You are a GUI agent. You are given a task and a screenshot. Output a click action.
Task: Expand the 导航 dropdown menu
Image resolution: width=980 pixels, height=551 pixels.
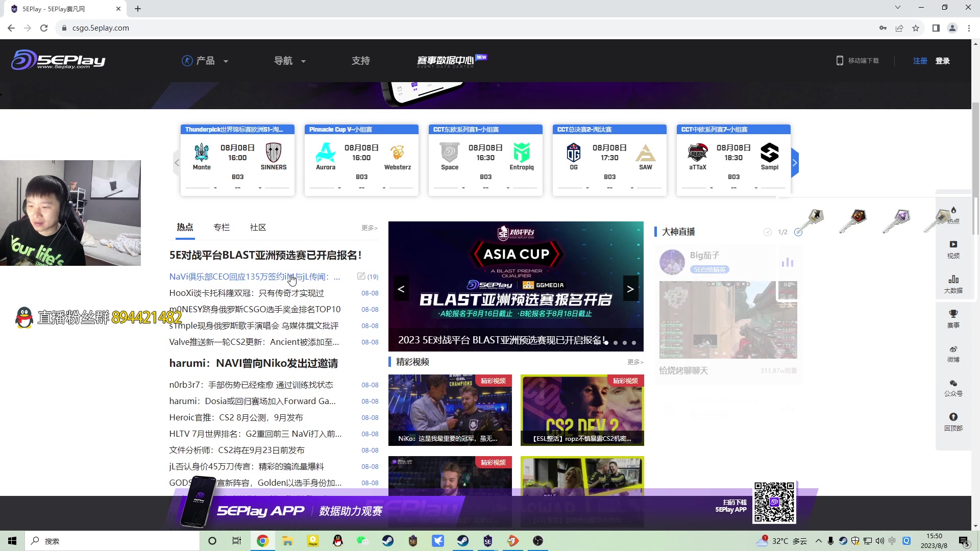(x=290, y=61)
